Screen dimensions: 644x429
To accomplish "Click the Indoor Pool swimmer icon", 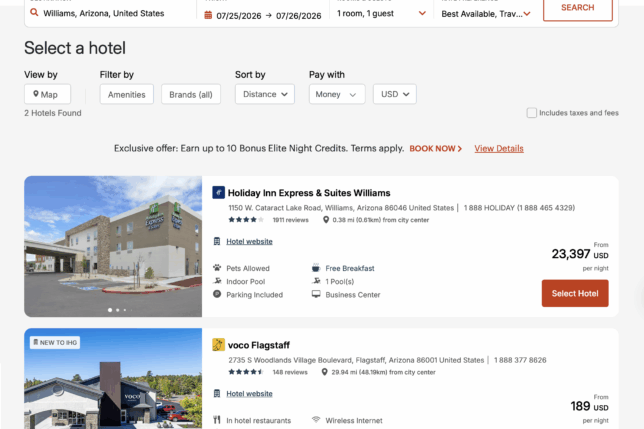I will pyautogui.click(x=217, y=281).
